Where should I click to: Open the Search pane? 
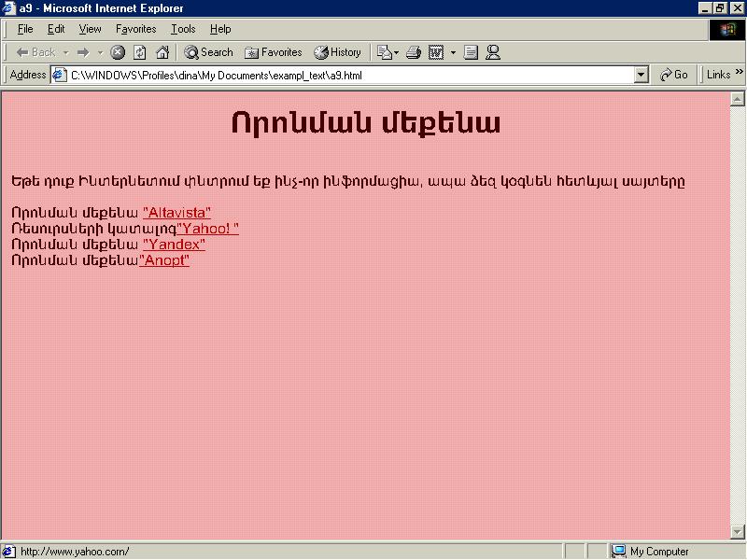pos(208,52)
